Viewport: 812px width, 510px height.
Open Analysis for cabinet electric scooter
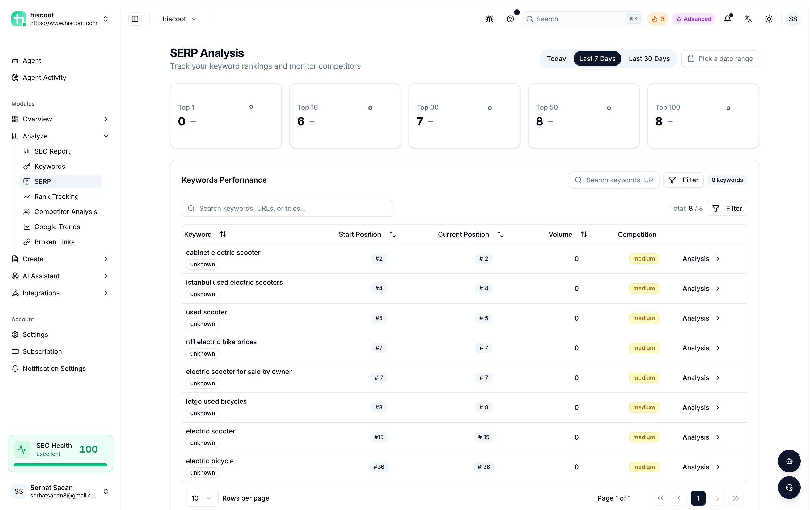[701, 259]
